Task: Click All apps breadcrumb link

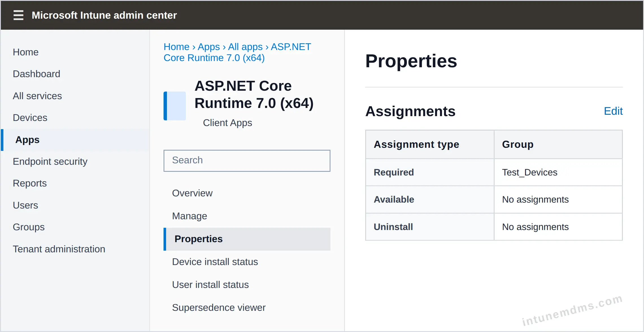Action: [x=245, y=47]
